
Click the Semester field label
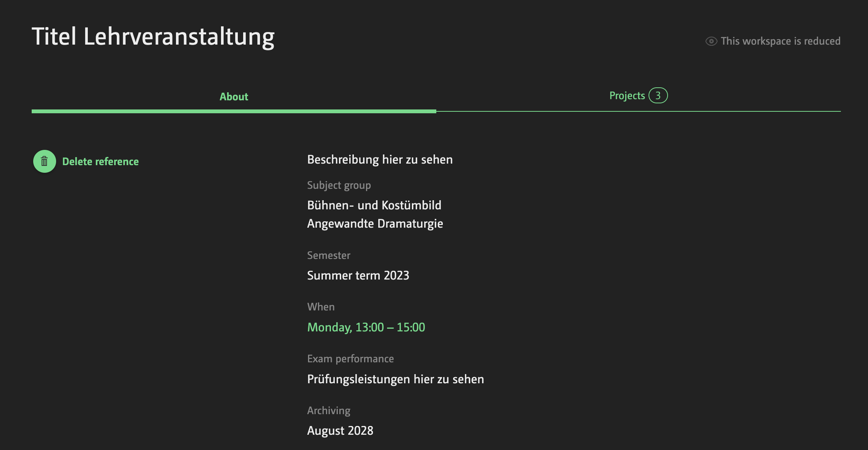(x=329, y=256)
